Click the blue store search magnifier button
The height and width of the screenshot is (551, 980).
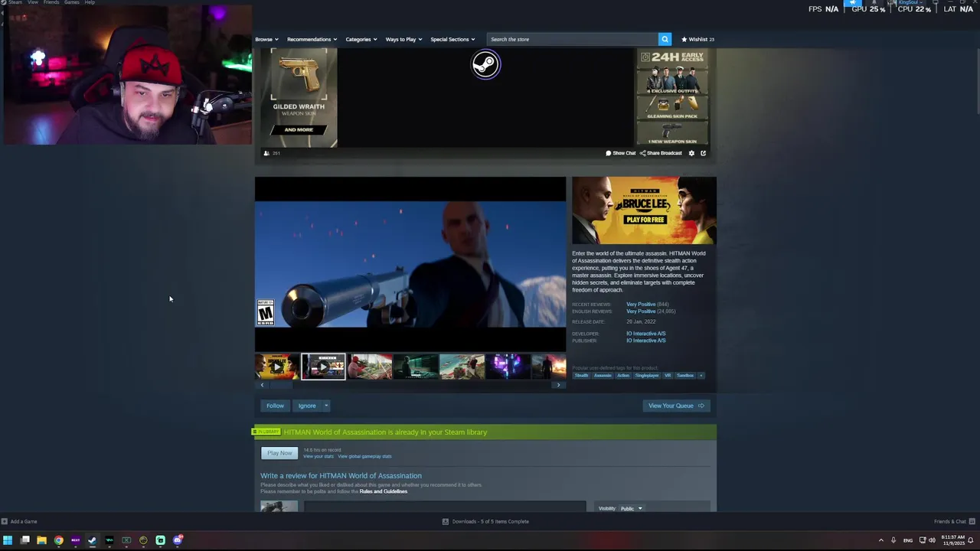point(665,39)
